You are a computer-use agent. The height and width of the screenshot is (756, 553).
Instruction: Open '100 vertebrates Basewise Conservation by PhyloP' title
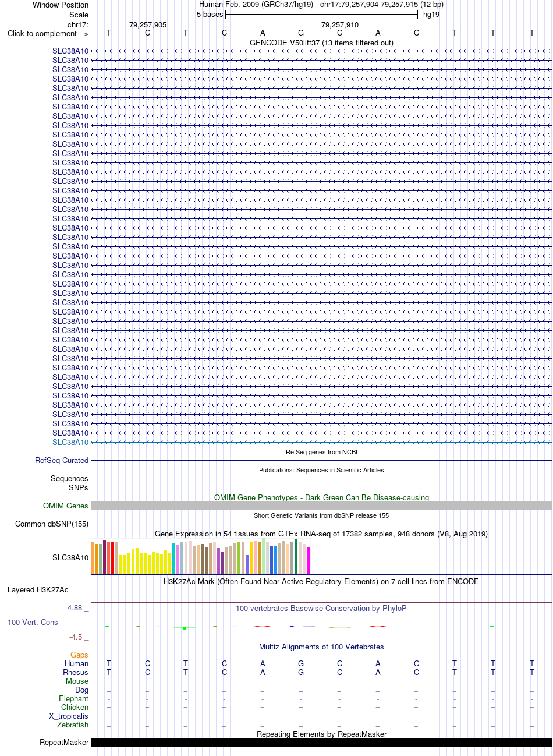[321, 608]
